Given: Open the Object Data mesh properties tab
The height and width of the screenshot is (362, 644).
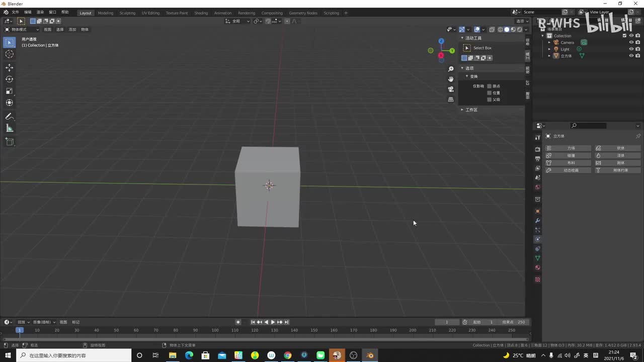Looking at the screenshot, I should (x=537, y=258).
